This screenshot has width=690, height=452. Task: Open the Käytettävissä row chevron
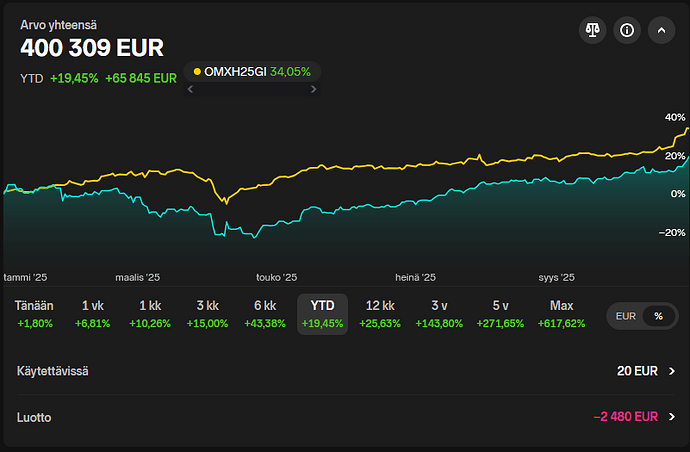click(672, 371)
